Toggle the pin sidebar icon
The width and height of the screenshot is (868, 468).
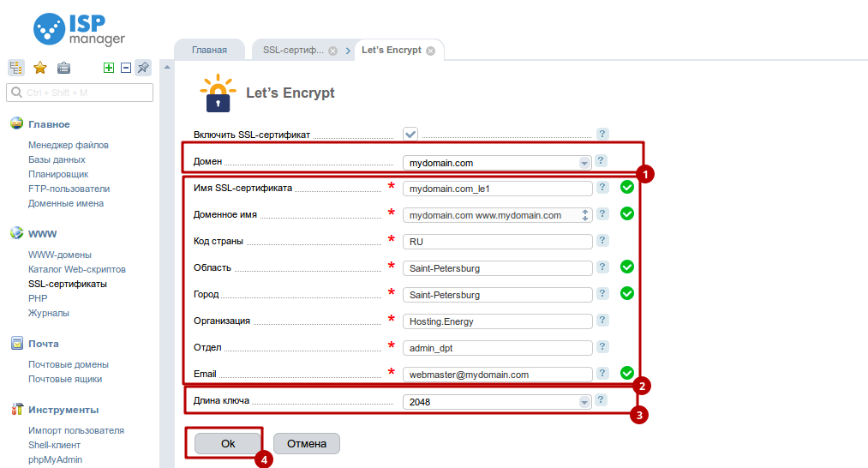click(143, 68)
